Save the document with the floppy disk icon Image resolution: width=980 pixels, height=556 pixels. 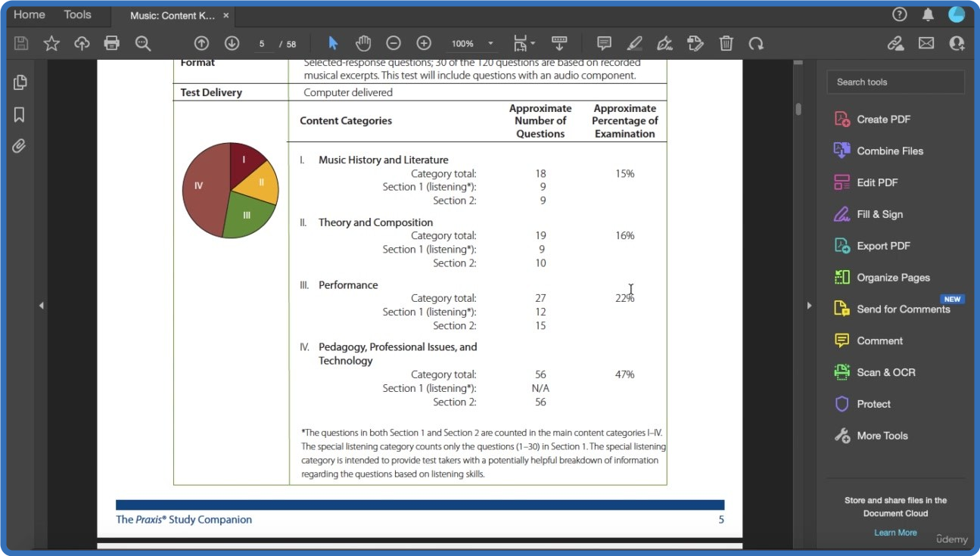click(21, 43)
